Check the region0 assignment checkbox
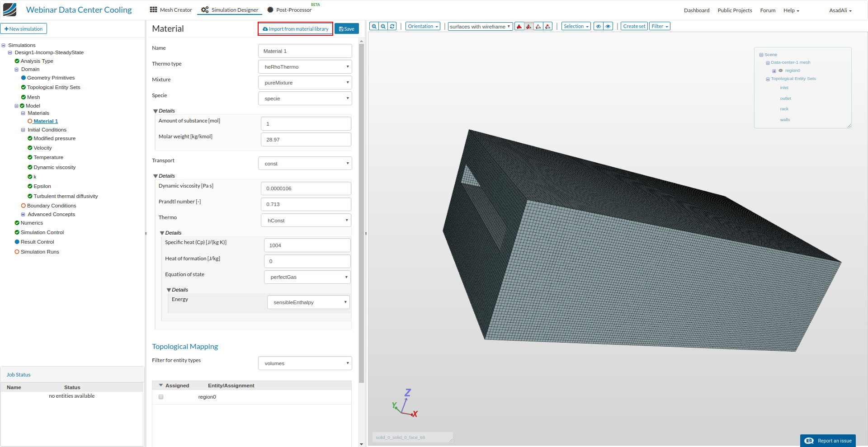The height and width of the screenshot is (447, 868). (x=161, y=397)
